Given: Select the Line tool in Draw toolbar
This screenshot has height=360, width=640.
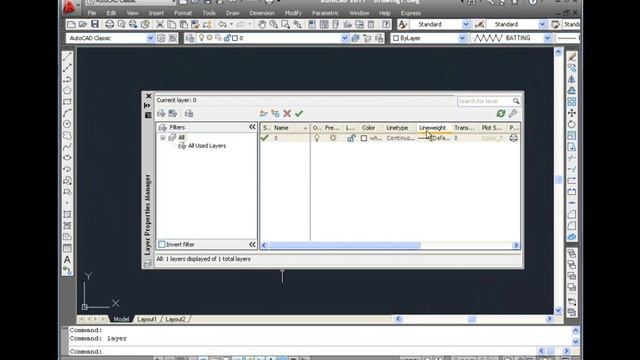Looking at the screenshot, I should point(67,56).
